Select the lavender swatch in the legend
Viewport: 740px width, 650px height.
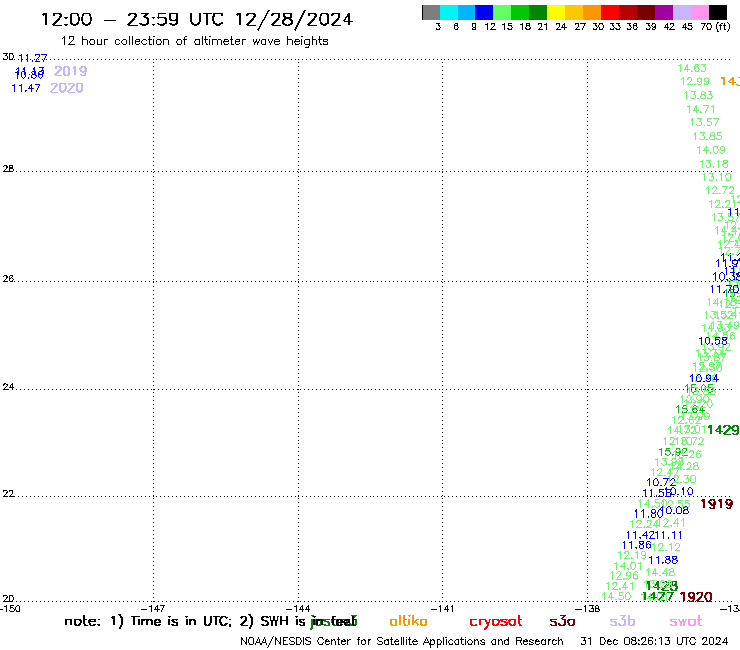(x=681, y=12)
